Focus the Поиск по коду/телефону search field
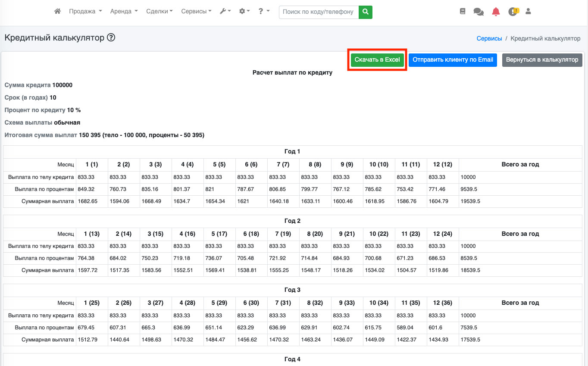 (318, 12)
